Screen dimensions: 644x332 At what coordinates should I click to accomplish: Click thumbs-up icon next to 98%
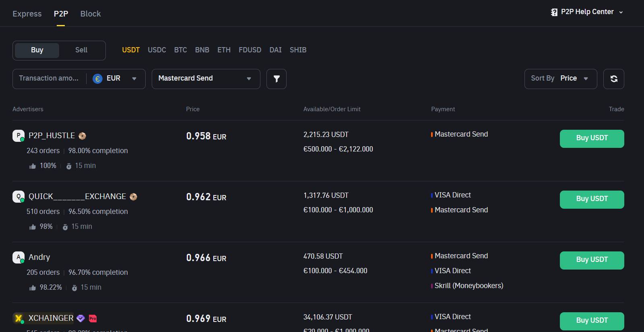33,227
